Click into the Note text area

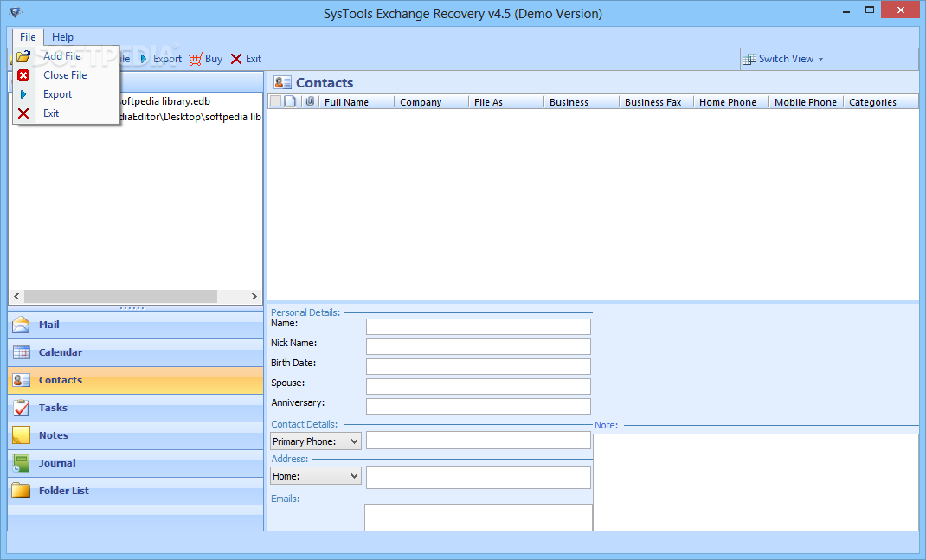[756, 483]
